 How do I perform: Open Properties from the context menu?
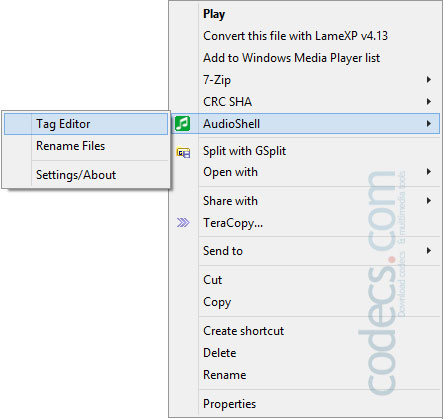click(x=305, y=404)
